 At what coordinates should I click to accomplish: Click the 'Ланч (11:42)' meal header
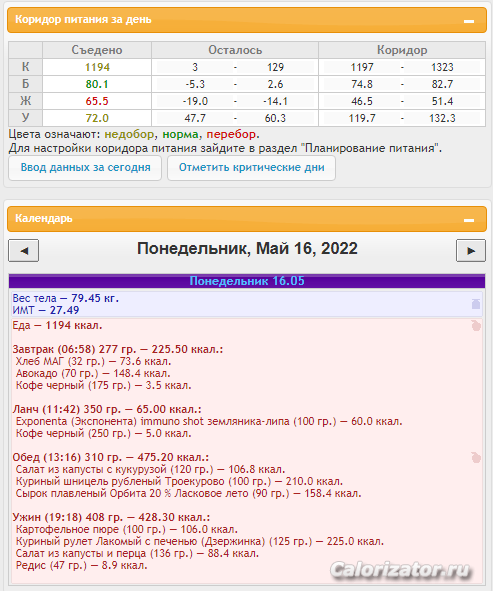click(107, 409)
